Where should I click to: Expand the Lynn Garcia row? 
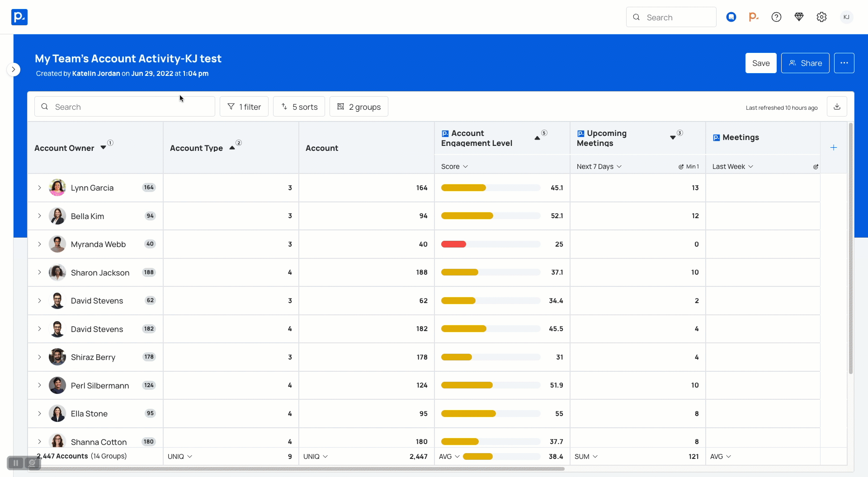(x=39, y=188)
